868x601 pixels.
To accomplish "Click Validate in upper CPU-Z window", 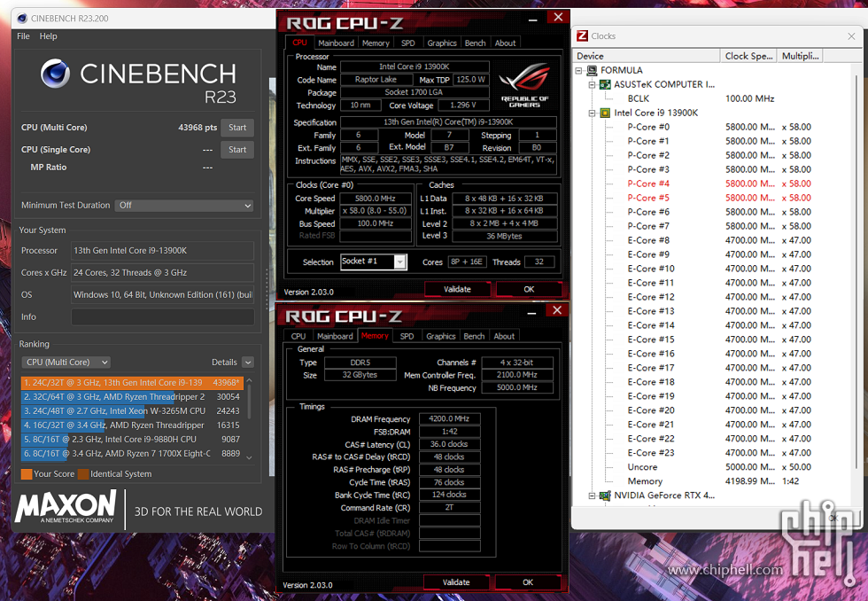I will coord(457,289).
